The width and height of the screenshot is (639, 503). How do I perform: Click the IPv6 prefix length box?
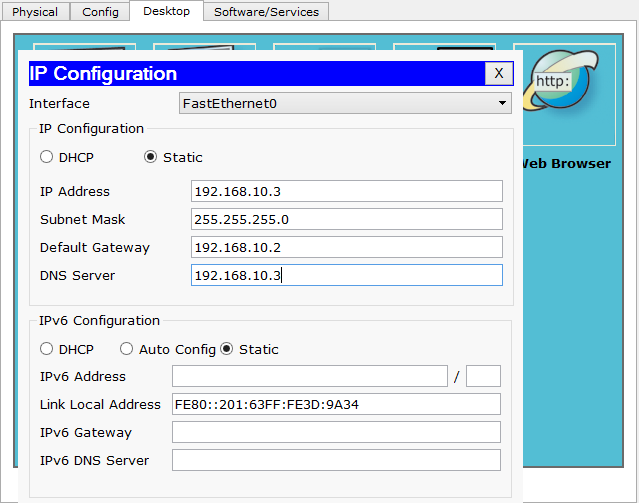tap(483, 376)
